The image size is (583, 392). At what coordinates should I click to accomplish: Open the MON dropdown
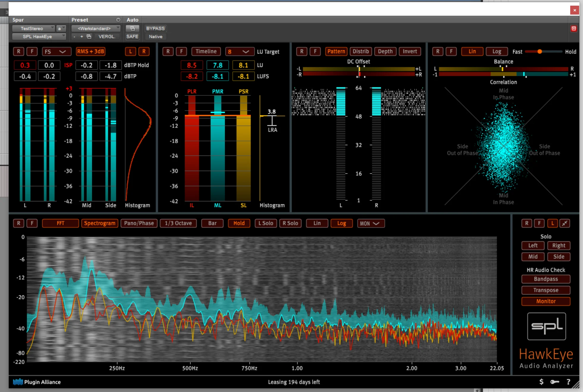pyautogui.click(x=371, y=223)
